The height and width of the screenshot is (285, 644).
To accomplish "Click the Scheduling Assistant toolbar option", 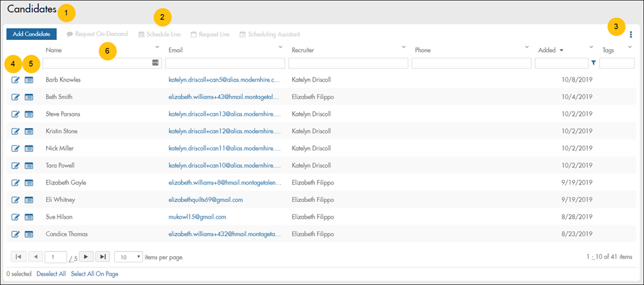I will click(269, 34).
